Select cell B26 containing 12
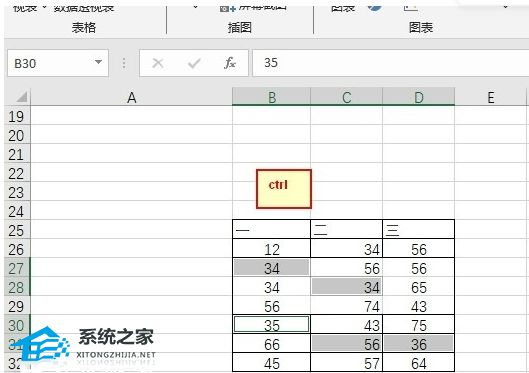The height and width of the screenshot is (373, 529). pos(271,249)
